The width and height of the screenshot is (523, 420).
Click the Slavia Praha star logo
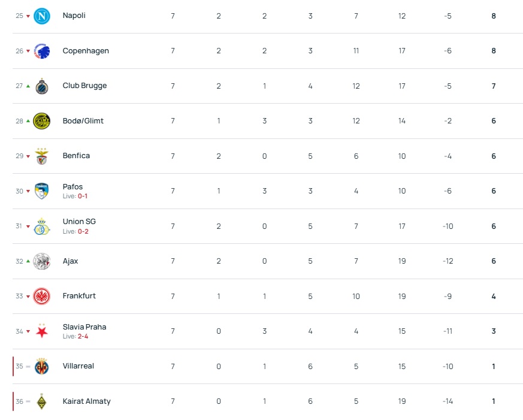[x=42, y=331]
